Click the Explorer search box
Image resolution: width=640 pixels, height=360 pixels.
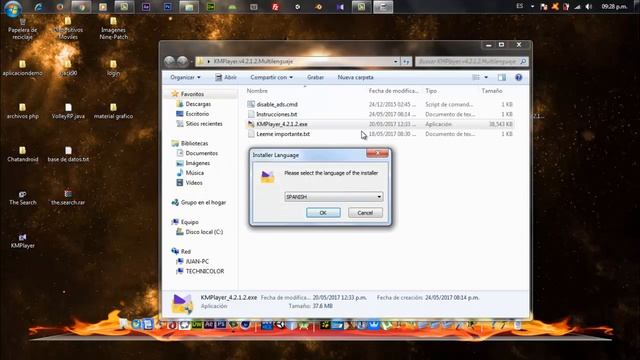tap(471, 62)
